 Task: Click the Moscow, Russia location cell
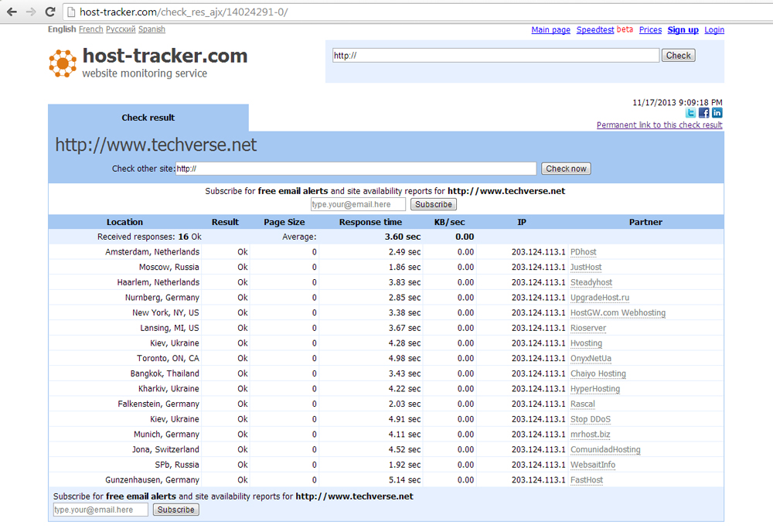coord(169,268)
